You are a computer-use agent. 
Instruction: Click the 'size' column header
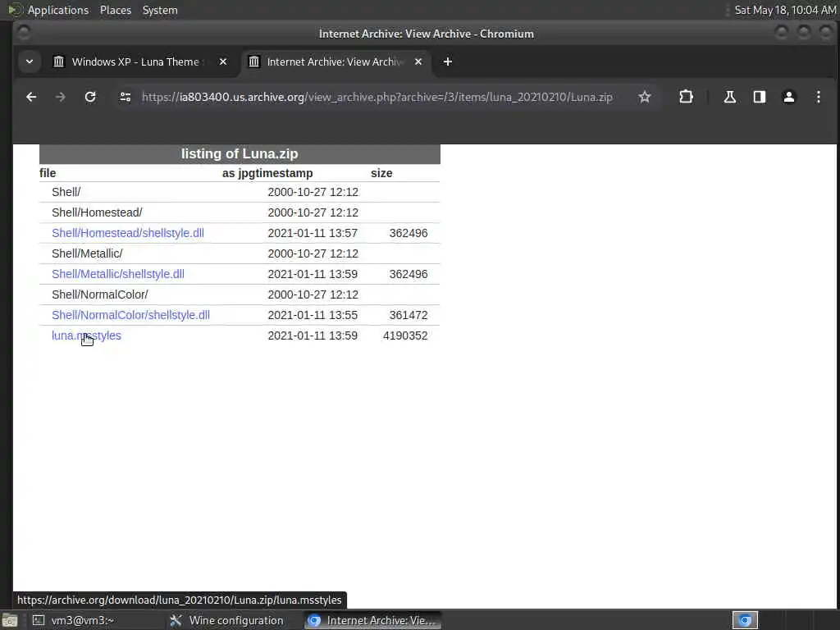tap(381, 173)
